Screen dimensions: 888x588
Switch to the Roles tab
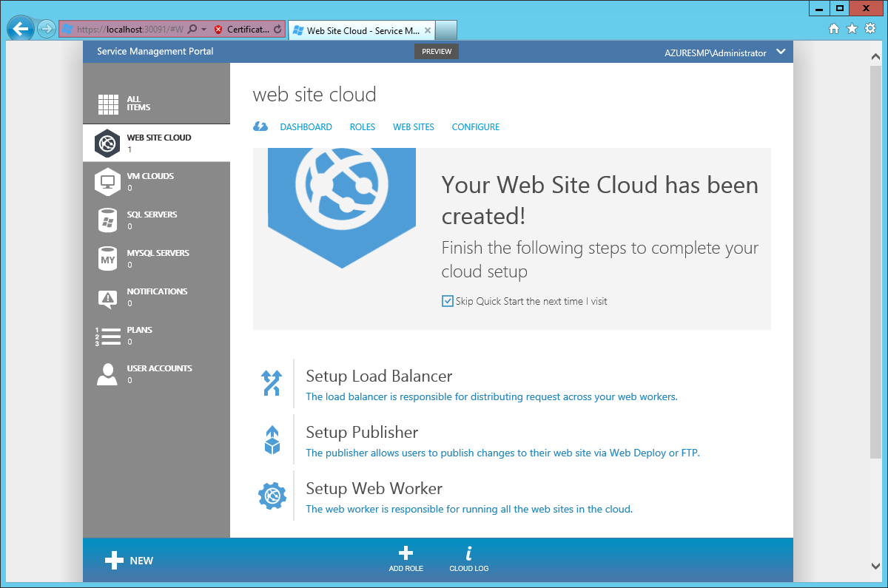coord(363,127)
